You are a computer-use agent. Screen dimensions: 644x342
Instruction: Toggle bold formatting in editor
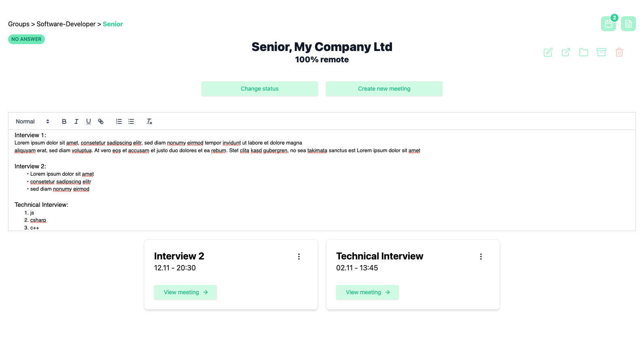click(64, 121)
